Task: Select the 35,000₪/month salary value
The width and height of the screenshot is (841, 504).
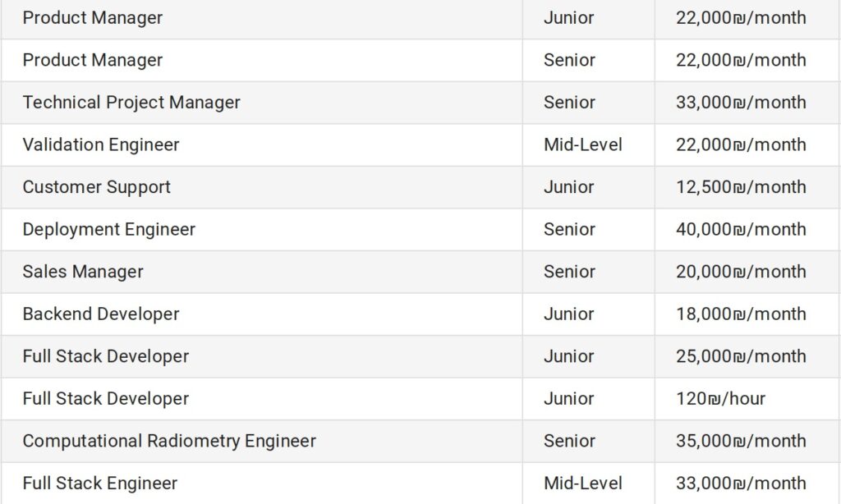Action: pyautogui.click(x=741, y=442)
